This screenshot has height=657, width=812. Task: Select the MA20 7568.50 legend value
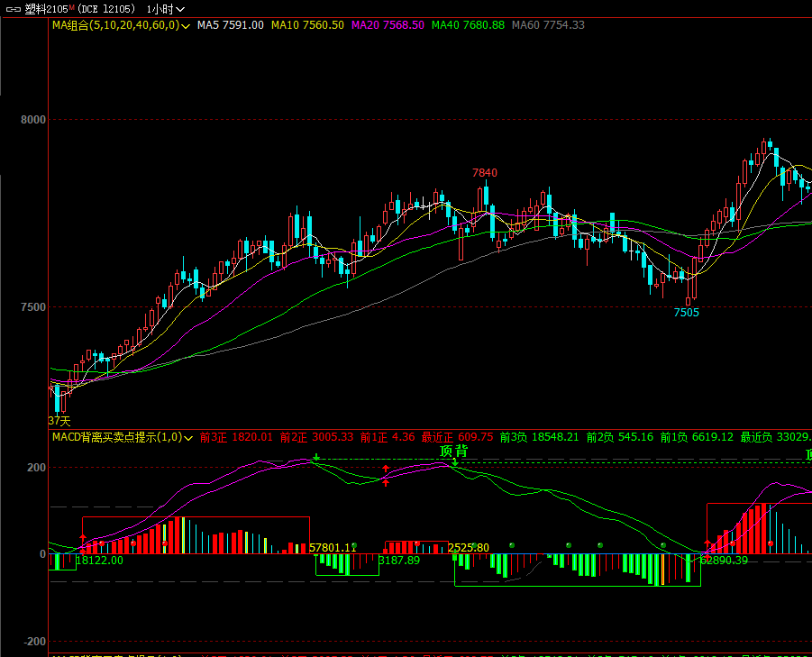[388, 25]
